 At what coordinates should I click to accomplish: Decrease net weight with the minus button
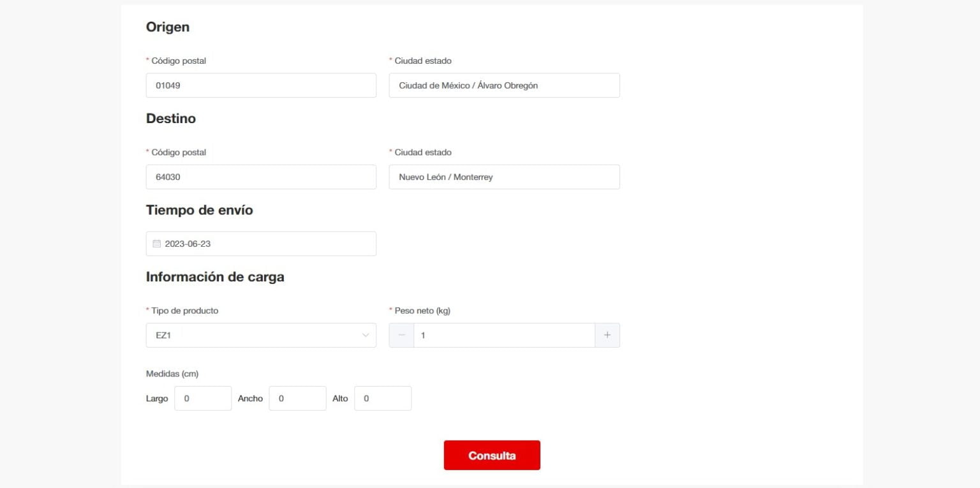pyautogui.click(x=401, y=335)
